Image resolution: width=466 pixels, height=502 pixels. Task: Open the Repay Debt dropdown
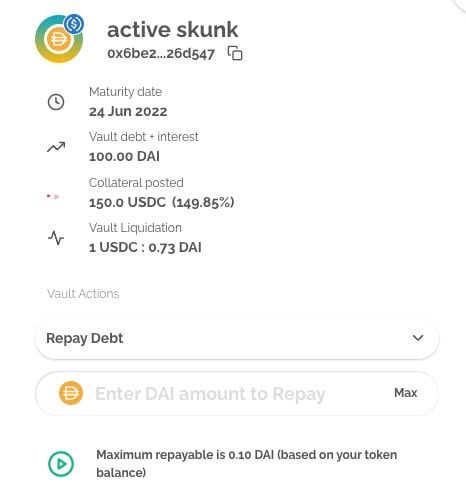point(237,338)
